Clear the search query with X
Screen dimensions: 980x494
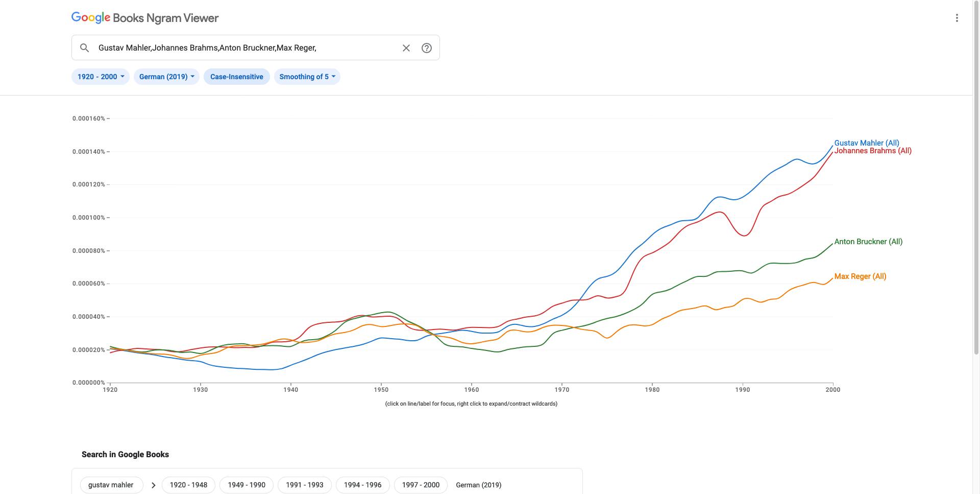point(406,48)
